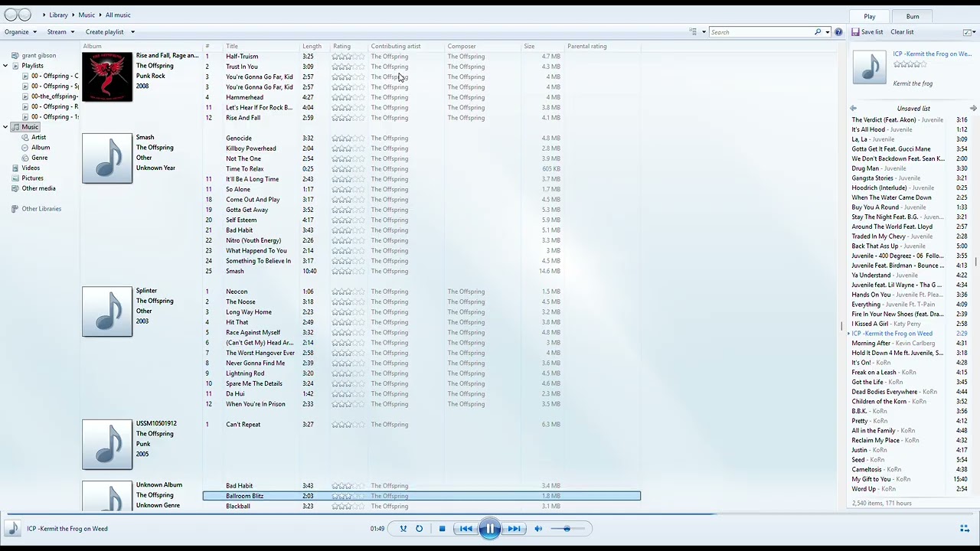Click the Splinter album placeholder art
Screen dimensions: 980x551
[x=107, y=311]
